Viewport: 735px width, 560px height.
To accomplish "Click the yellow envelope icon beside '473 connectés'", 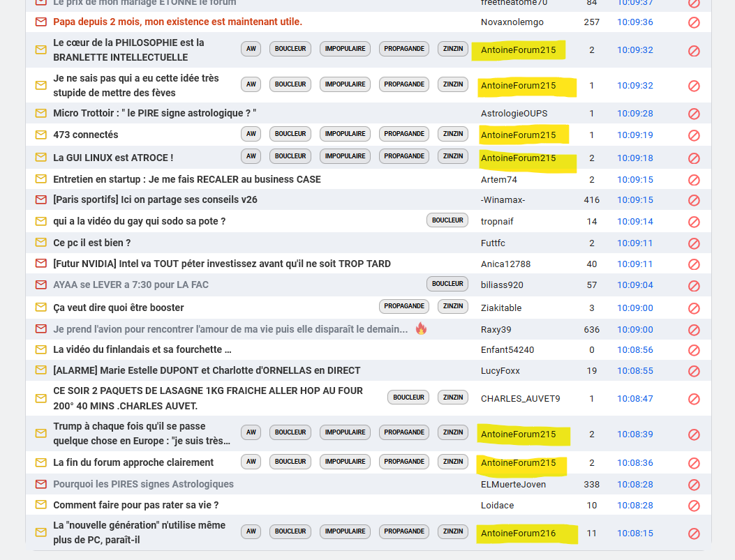I will click(x=41, y=135).
